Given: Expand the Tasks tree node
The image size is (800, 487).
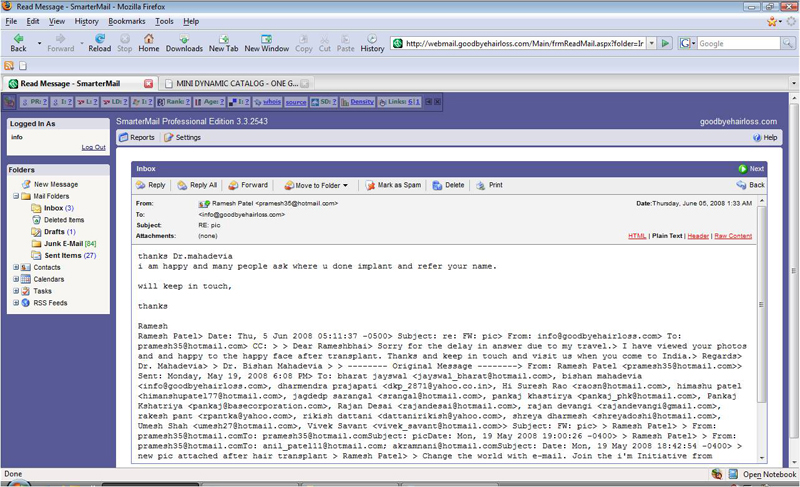Looking at the screenshot, I should 16,291.
